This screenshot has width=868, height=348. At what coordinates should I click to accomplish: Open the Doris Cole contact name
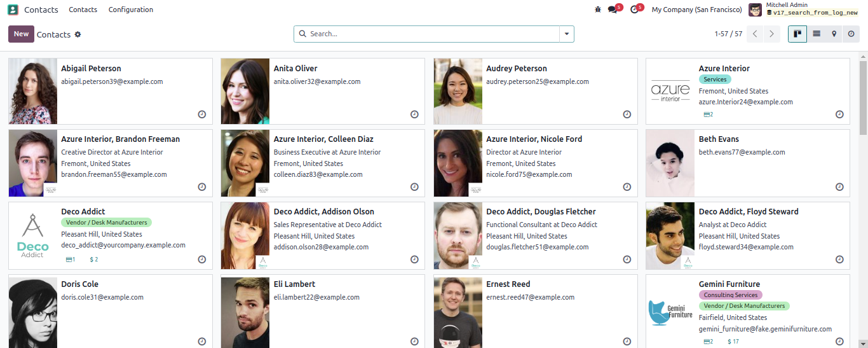(x=79, y=284)
